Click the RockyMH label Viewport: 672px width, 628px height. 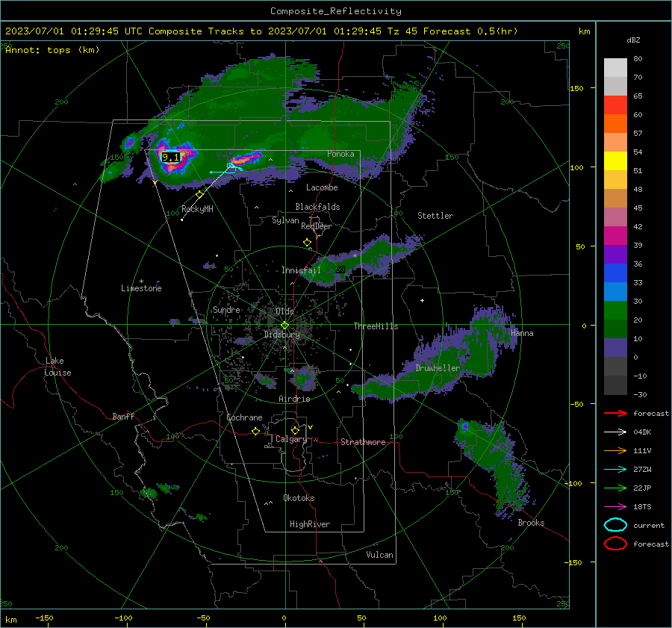pyautogui.click(x=197, y=209)
